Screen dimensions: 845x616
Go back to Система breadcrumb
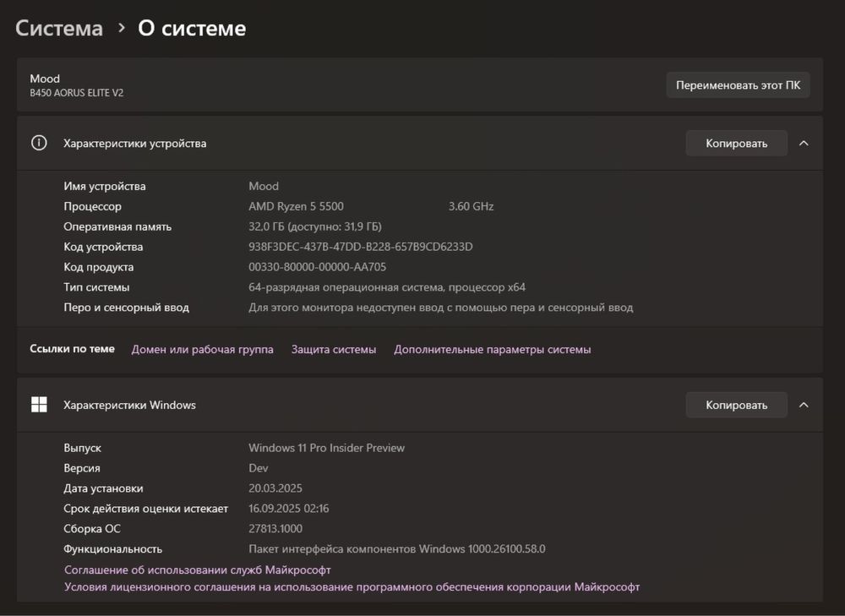coord(59,28)
